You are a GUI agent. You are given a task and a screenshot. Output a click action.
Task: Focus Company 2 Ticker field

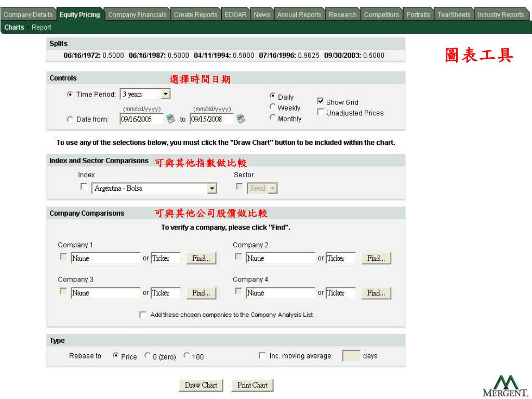pos(341,258)
